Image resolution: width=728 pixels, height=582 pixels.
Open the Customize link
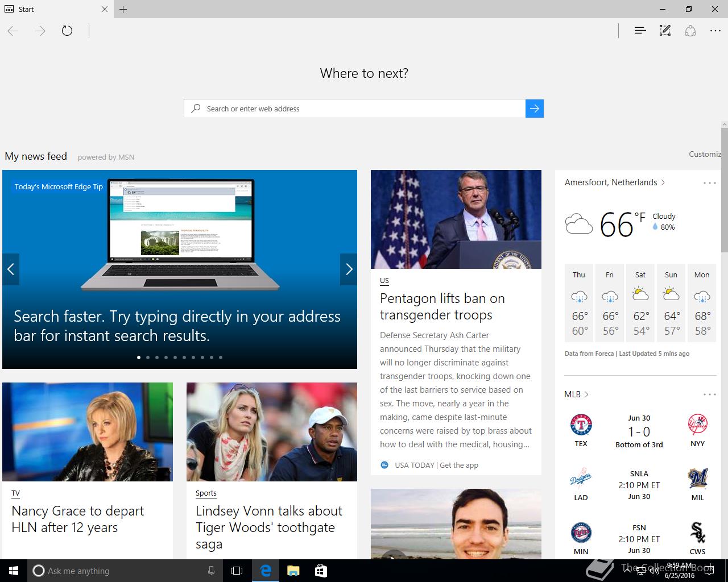click(x=705, y=154)
